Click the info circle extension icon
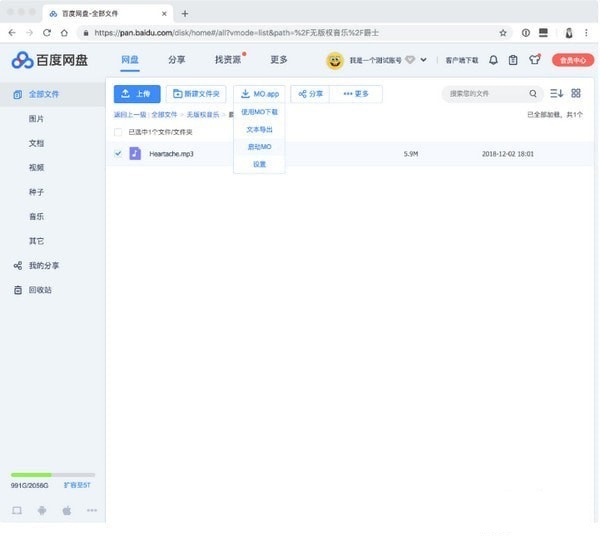Viewport: 600px width, 542px height. point(525,33)
